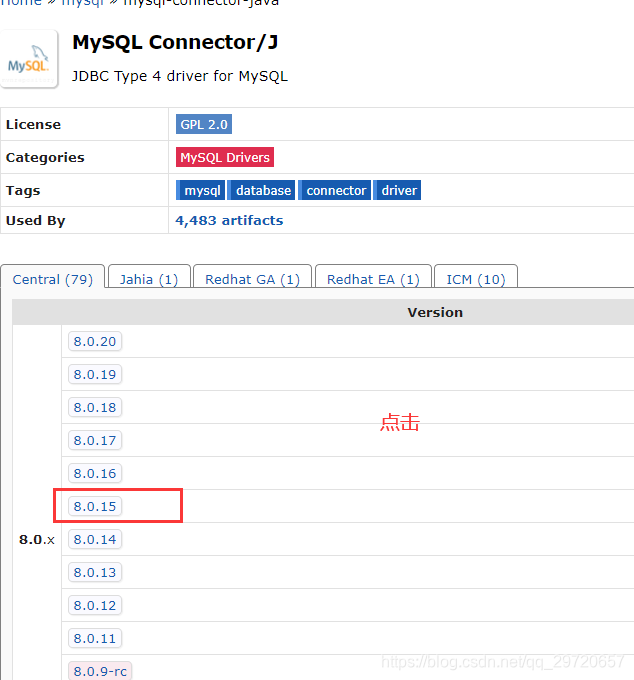Select the database tag

tap(261, 190)
